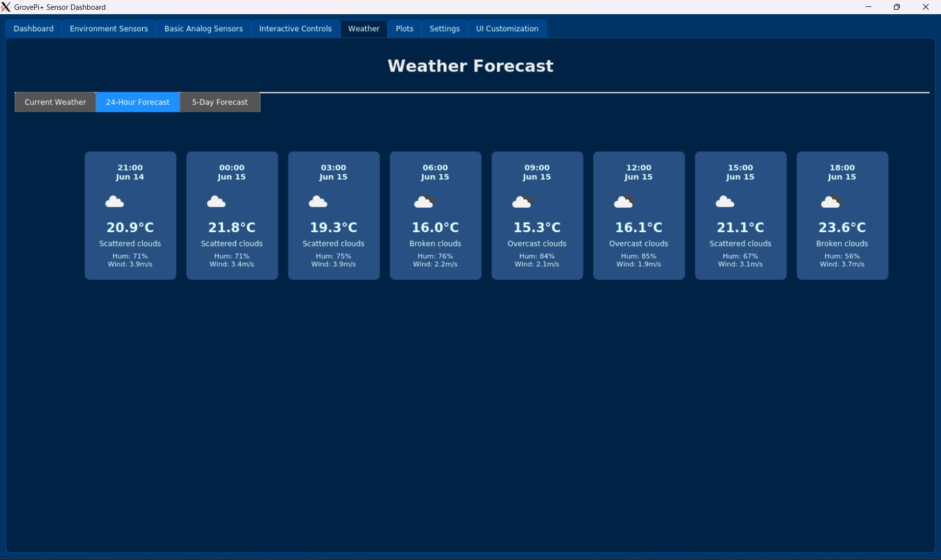
Task: Click the 06:00 broken clouds icon
Action: (424, 202)
